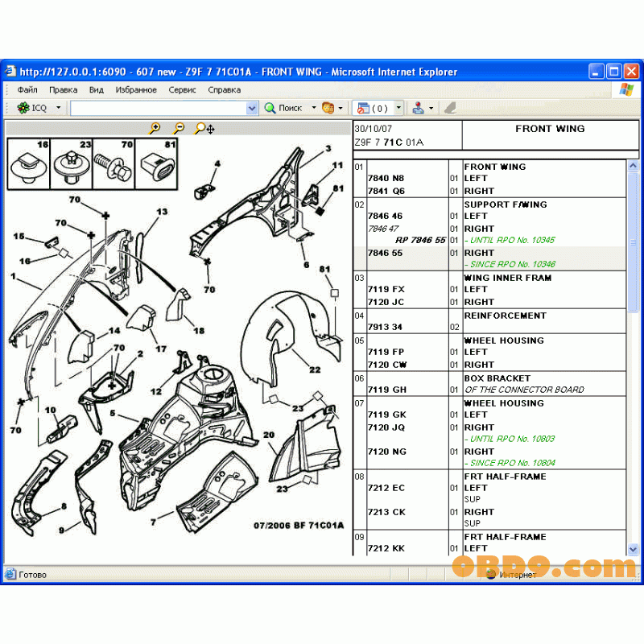Click the mail stamp icon in the toolbar

(419, 107)
